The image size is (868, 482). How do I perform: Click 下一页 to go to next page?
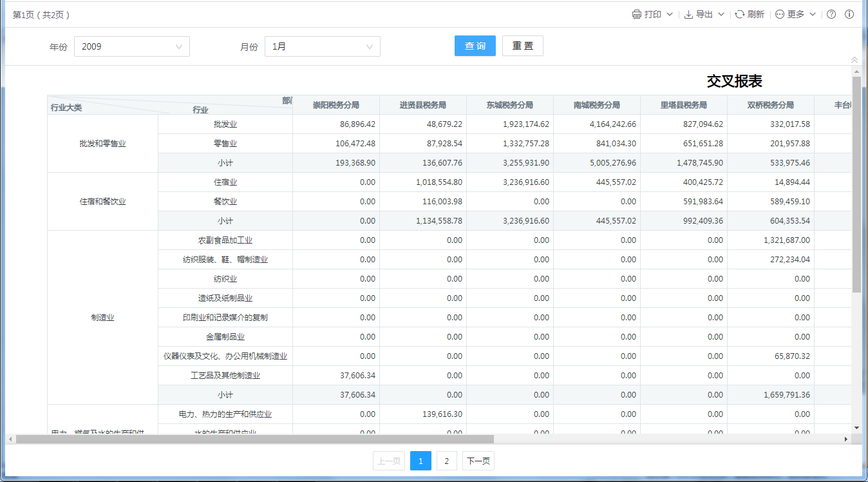click(478, 461)
